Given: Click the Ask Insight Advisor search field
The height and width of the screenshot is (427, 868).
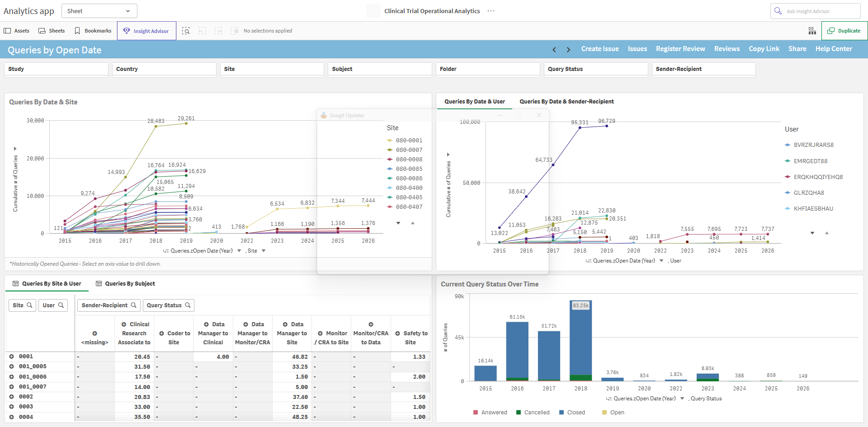Looking at the screenshot, I should tap(815, 11).
